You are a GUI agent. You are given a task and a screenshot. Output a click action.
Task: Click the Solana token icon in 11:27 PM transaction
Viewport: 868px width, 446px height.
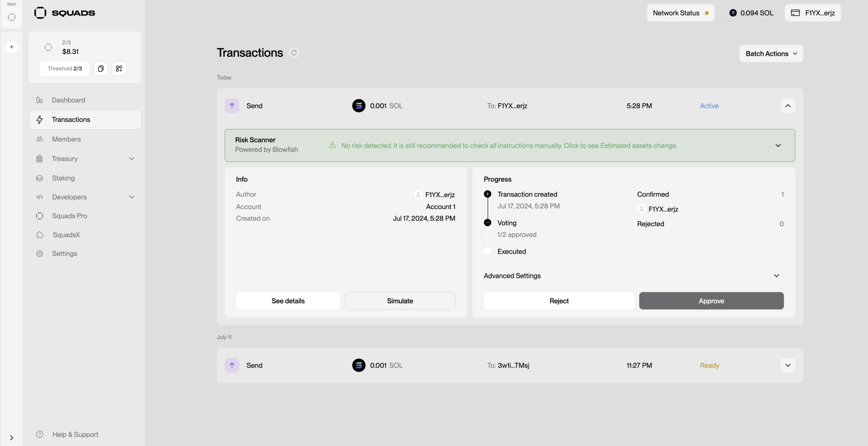pos(359,365)
